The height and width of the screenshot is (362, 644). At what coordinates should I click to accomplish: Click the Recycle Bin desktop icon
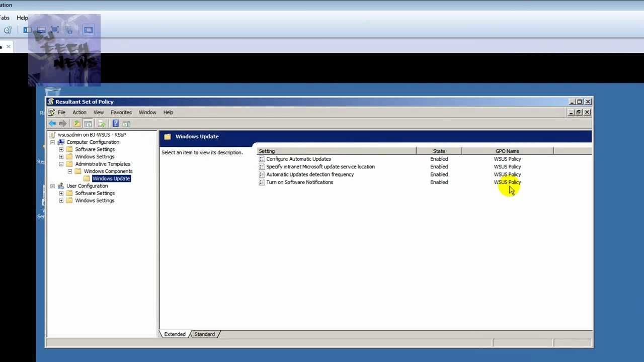(x=52, y=92)
